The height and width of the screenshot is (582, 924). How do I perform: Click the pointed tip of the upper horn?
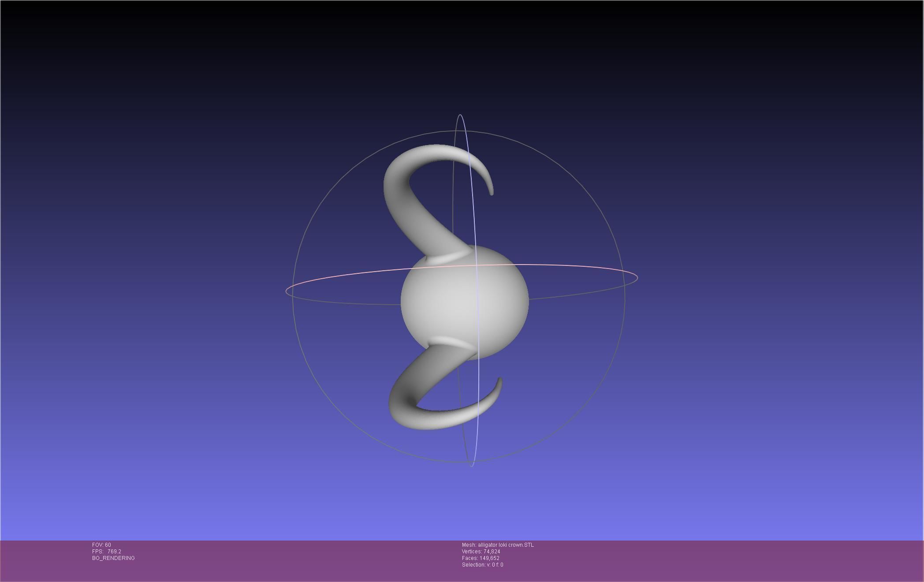(492, 192)
